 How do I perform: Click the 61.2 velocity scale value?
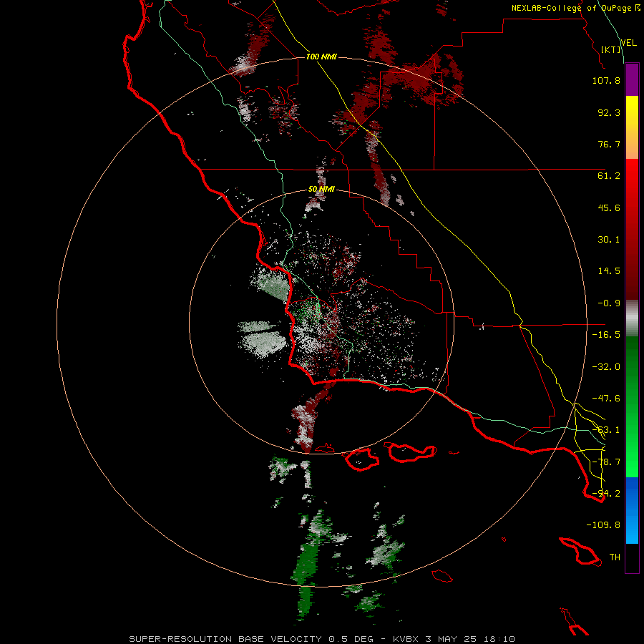click(609, 176)
